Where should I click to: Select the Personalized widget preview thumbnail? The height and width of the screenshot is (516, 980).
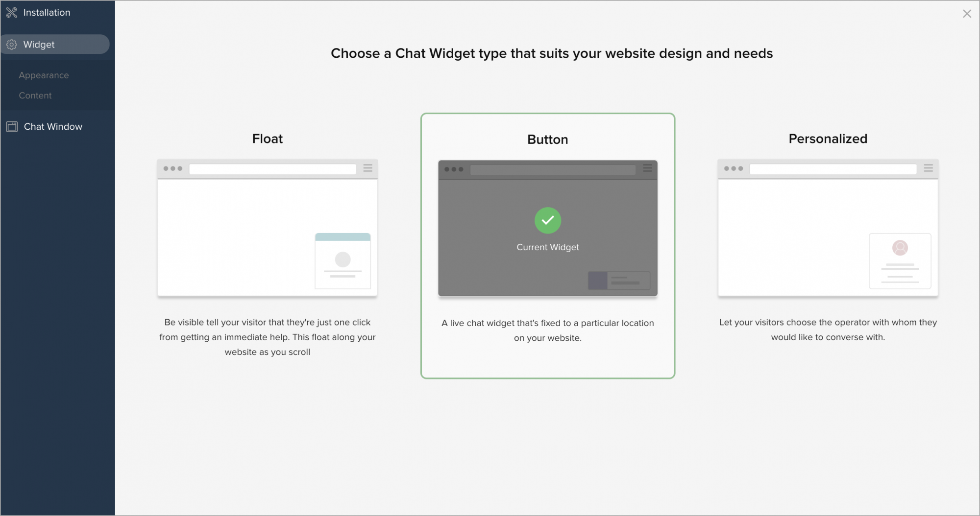pyautogui.click(x=828, y=228)
